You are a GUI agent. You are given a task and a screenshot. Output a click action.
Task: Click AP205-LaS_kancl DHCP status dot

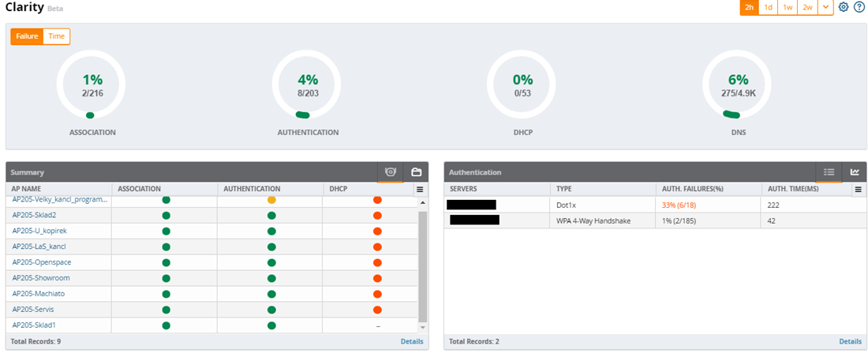pos(377,246)
